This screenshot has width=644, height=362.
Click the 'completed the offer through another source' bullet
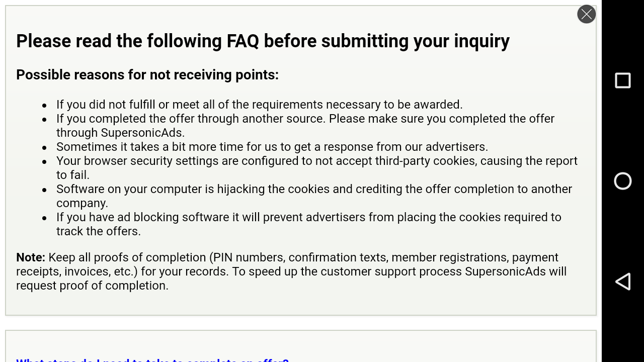click(x=305, y=119)
